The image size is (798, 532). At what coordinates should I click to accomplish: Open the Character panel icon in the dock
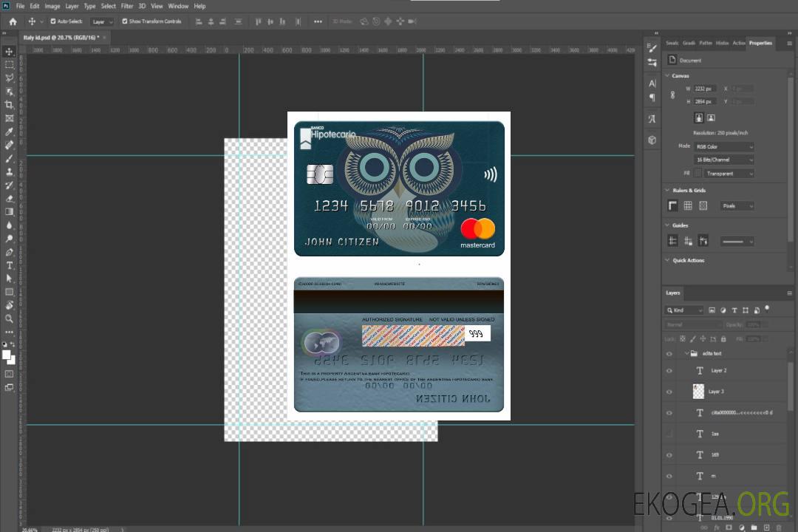[x=652, y=83]
